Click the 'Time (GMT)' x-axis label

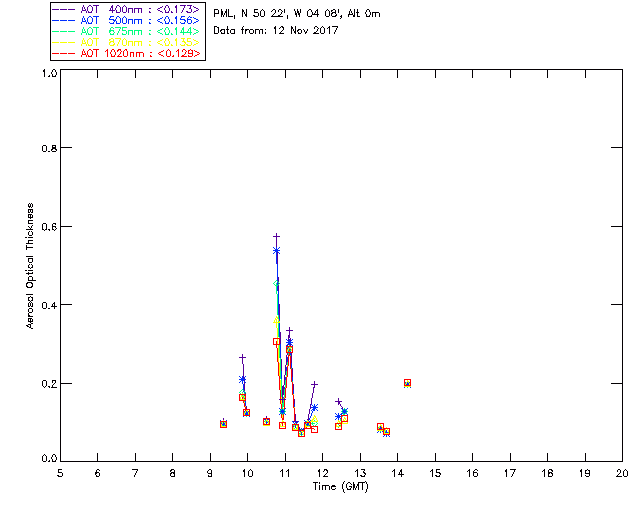tap(340, 487)
